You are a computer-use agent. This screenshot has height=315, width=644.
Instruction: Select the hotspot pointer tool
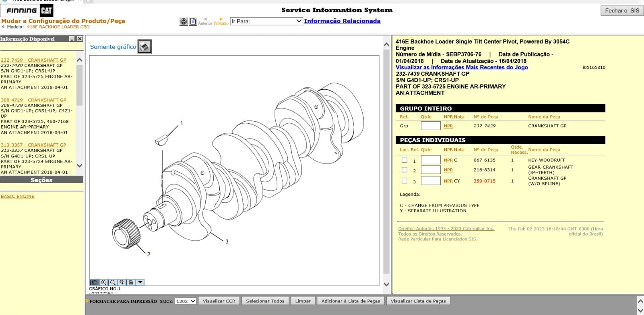point(122,282)
